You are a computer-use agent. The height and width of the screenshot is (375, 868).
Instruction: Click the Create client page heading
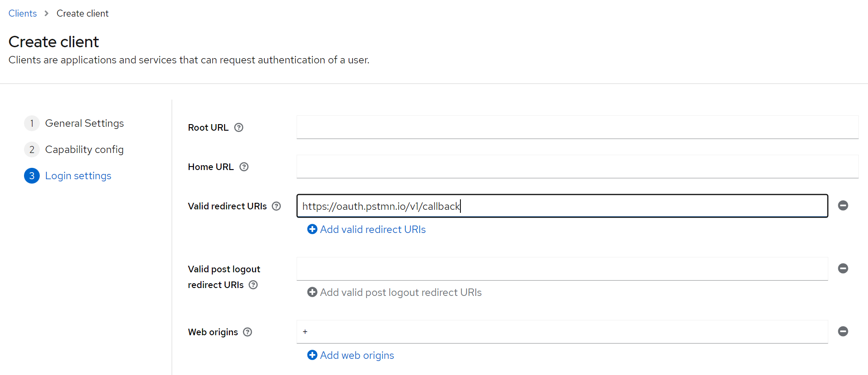point(54,42)
